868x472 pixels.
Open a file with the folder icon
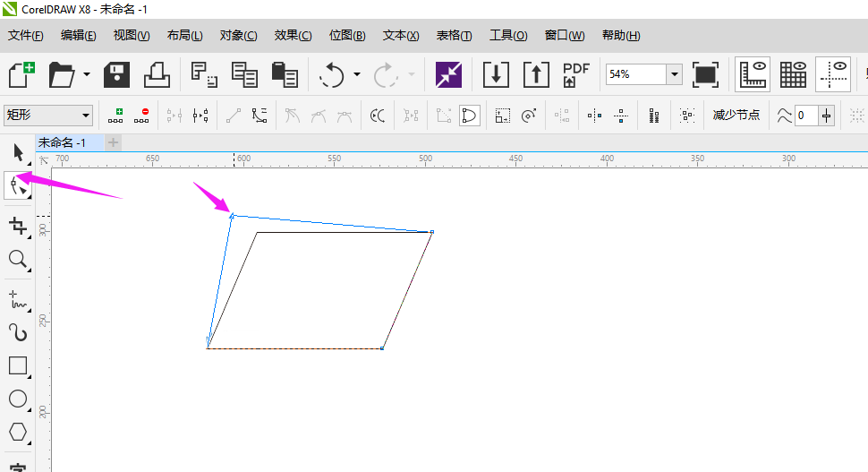click(62, 75)
